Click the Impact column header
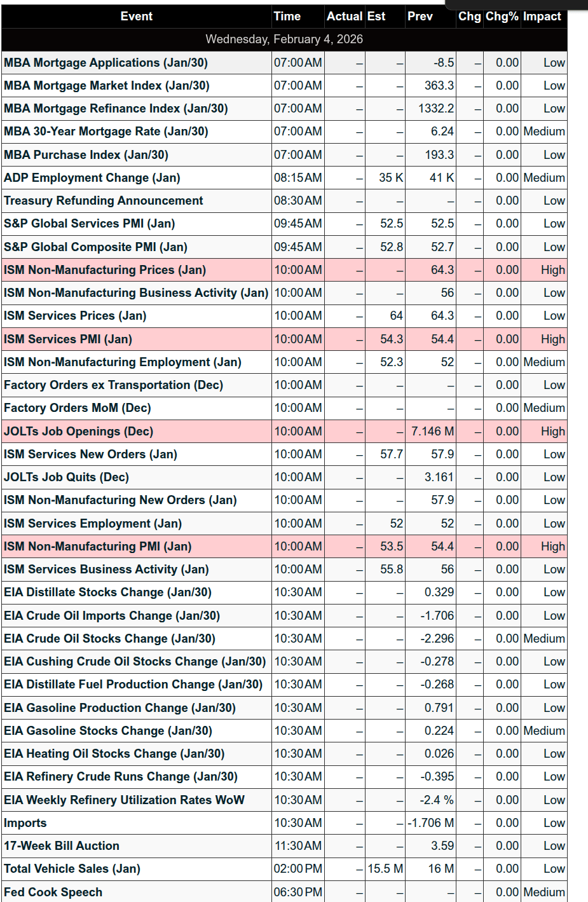 pos(542,17)
